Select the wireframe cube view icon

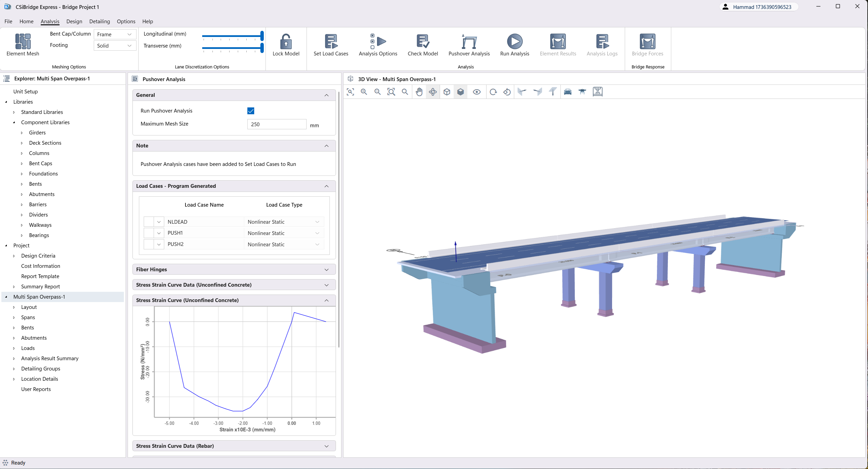pyautogui.click(x=447, y=92)
